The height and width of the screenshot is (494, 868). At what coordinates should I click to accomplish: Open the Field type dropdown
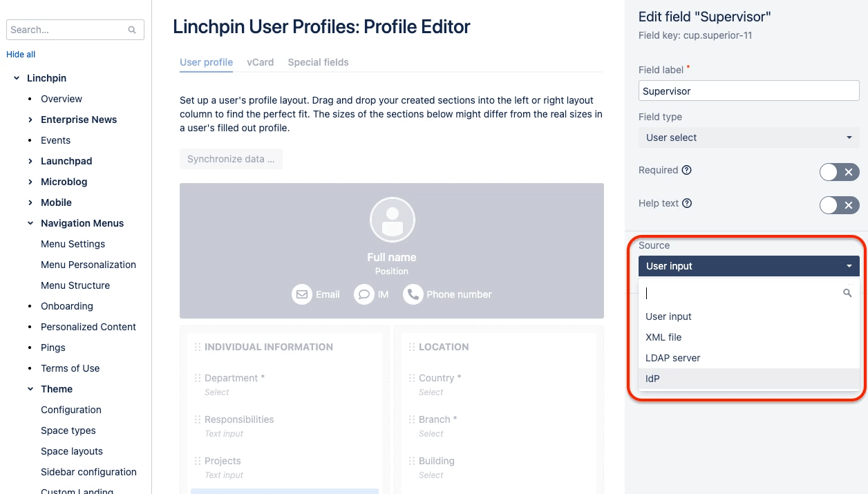pyautogui.click(x=748, y=137)
